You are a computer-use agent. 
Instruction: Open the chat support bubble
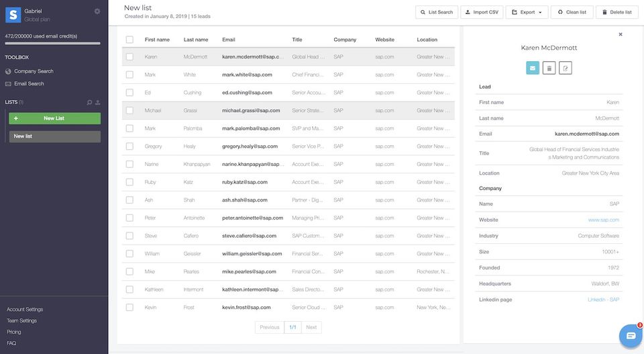[x=631, y=335]
